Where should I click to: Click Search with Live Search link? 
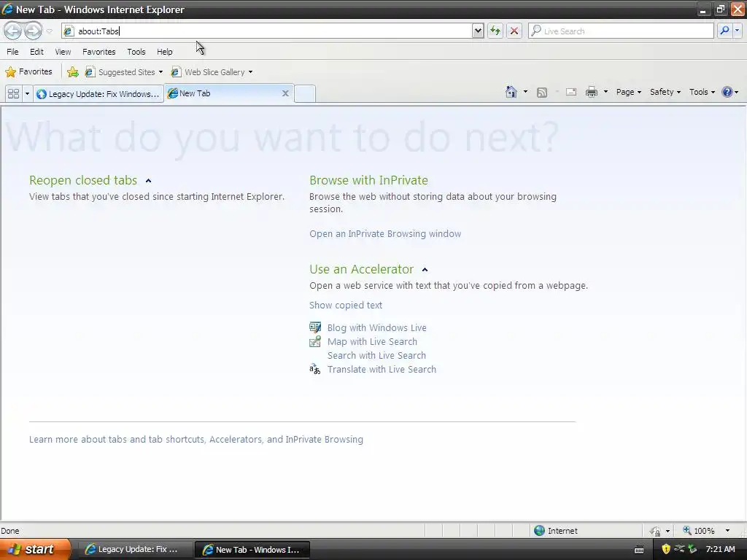[x=376, y=355]
